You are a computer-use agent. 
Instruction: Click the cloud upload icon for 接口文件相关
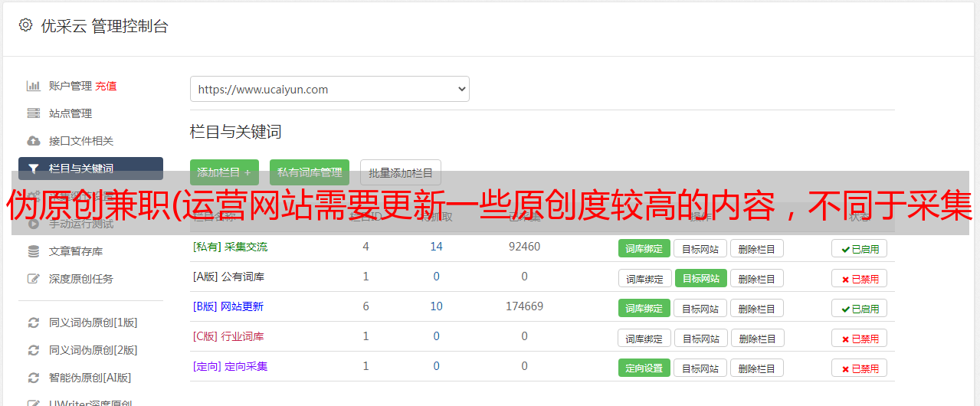point(34,141)
